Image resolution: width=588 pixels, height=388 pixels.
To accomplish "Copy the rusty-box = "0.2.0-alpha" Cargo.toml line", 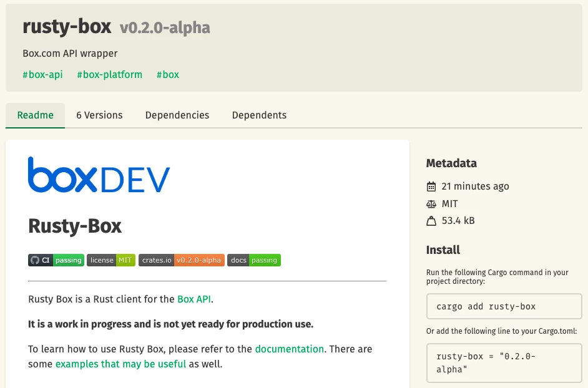I will tap(504, 363).
